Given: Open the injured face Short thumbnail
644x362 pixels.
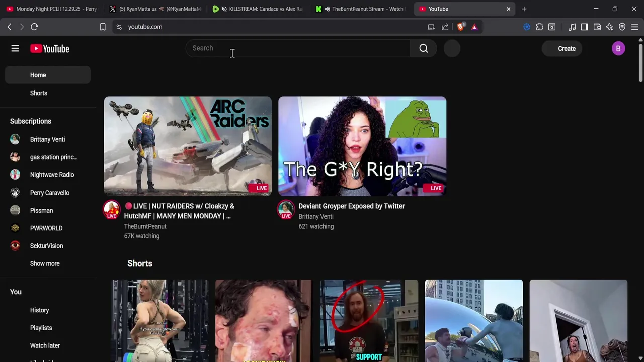Looking at the screenshot, I should 264,321.
